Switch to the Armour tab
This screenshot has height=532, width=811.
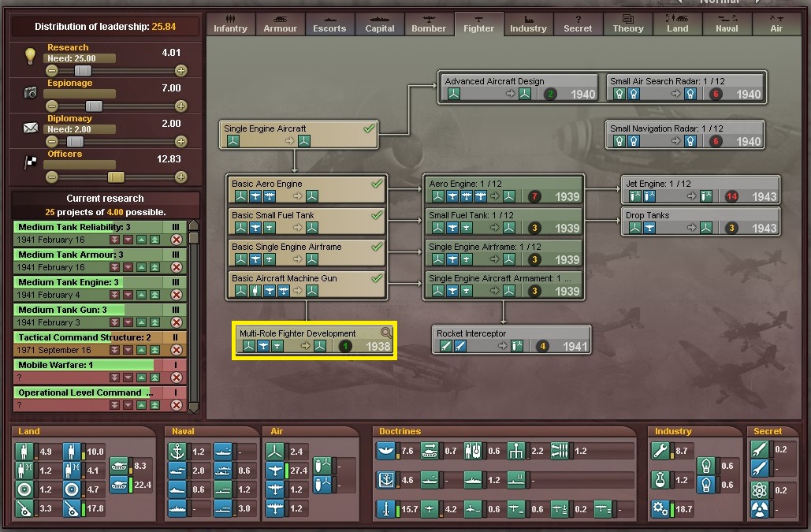[x=280, y=24]
